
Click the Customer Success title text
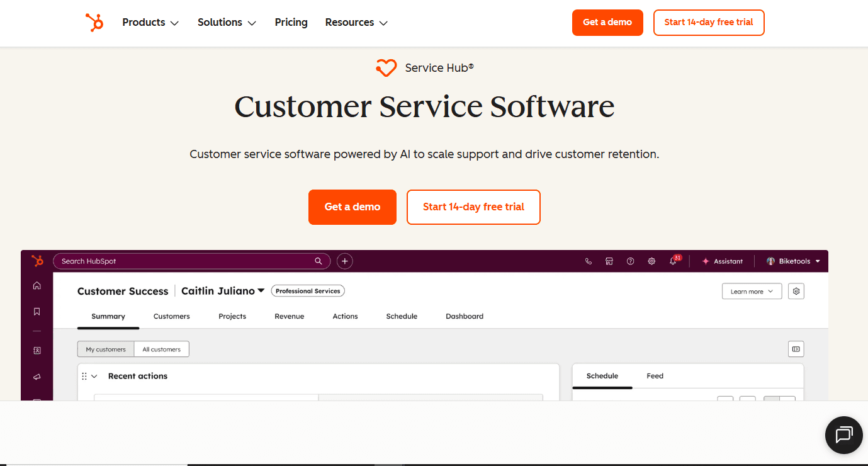tap(123, 291)
